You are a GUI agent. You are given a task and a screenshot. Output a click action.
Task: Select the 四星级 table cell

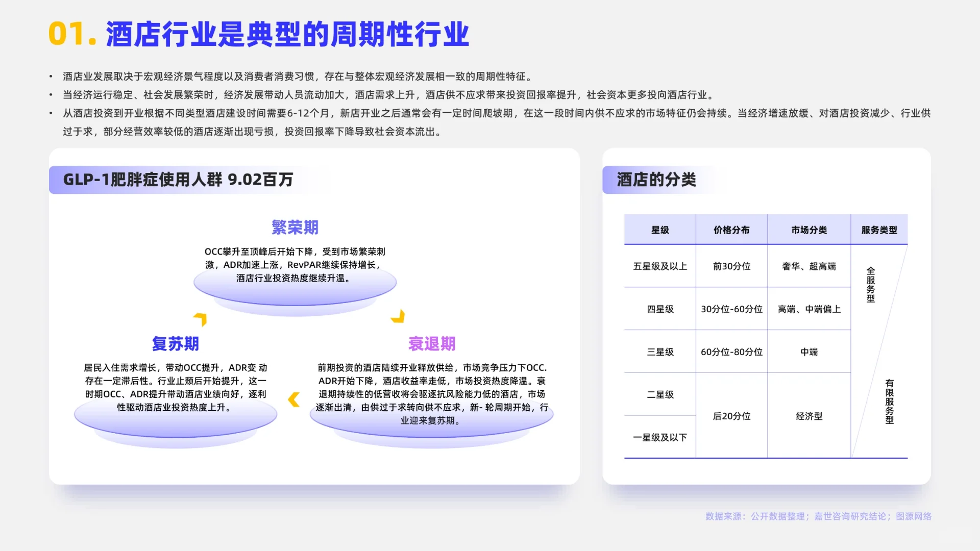[x=660, y=309]
